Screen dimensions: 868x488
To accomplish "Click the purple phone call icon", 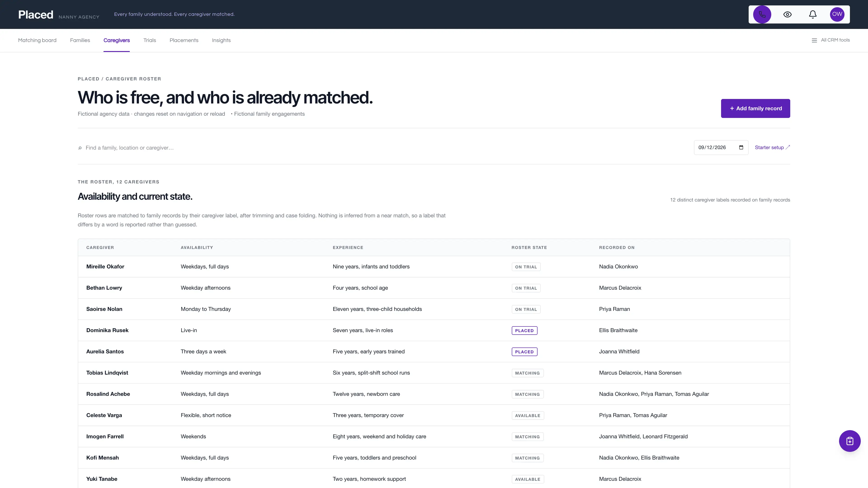I will point(762,14).
